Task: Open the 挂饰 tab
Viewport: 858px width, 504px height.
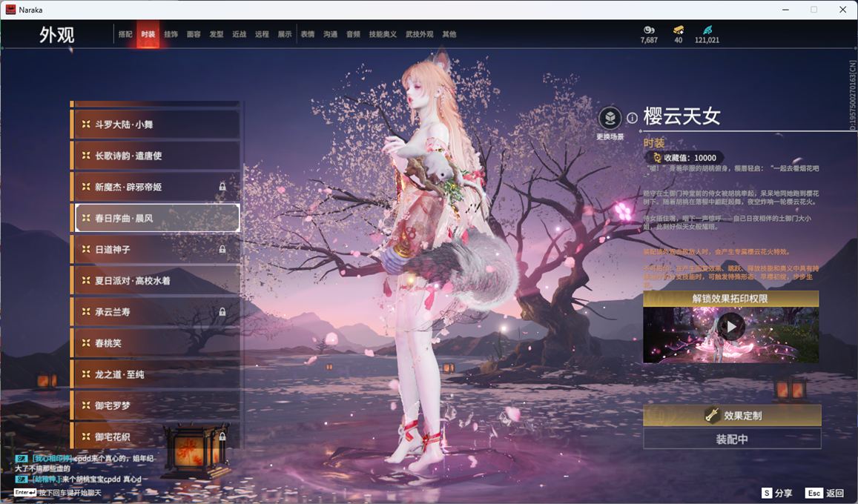Action: pyautogui.click(x=171, y=34)
